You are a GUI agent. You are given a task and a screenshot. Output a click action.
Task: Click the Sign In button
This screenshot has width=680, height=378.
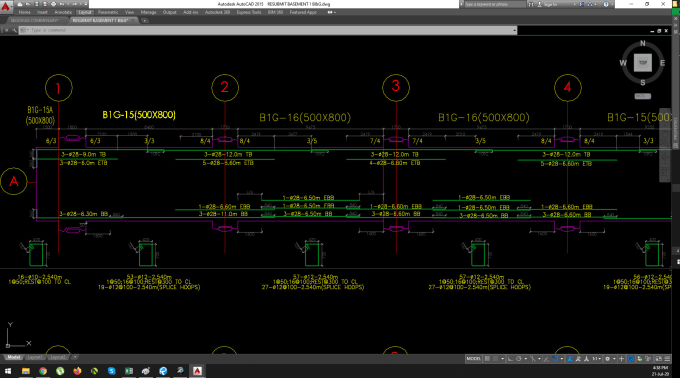coord(548,4)
